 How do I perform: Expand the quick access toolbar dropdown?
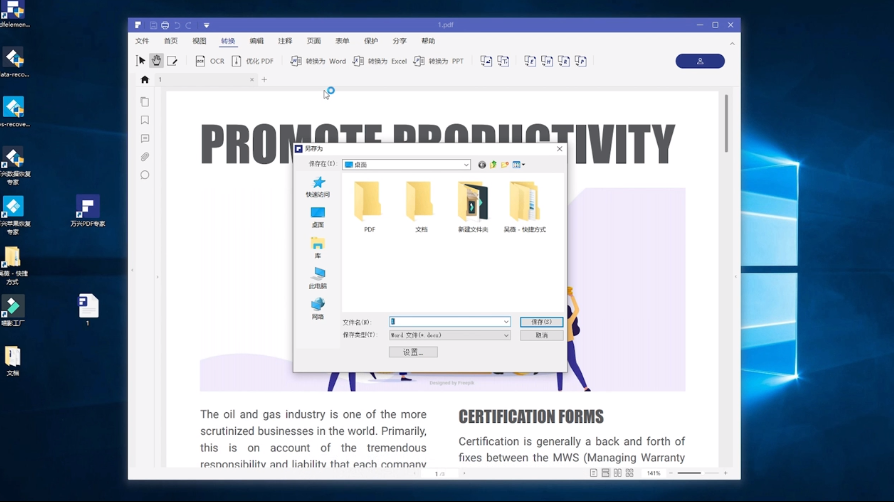coord(206,25)
